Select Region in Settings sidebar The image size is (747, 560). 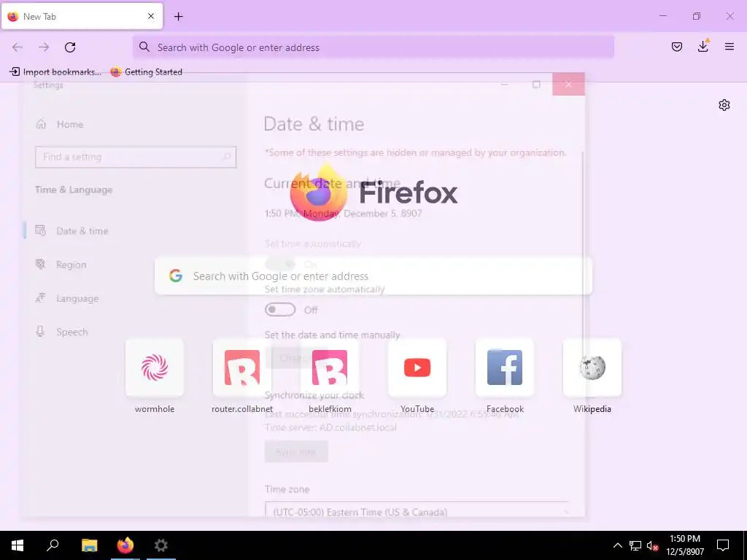(61, 265)
